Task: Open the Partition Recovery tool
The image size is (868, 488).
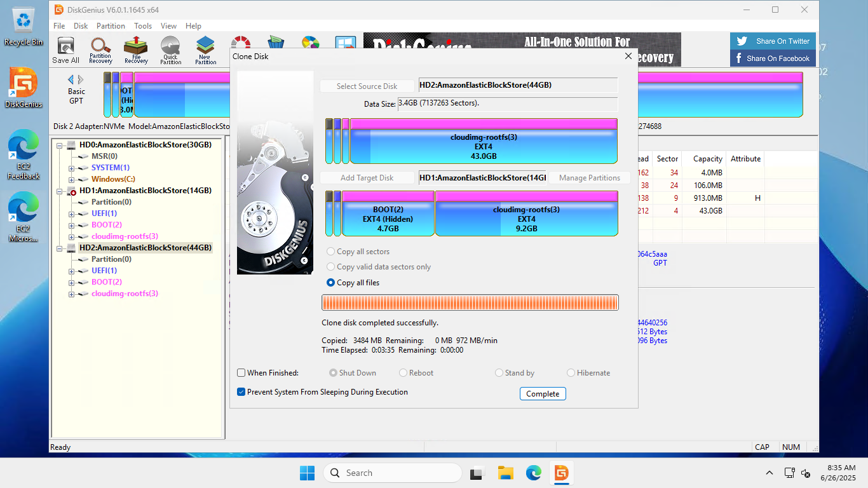Action: tap(100, 50)
